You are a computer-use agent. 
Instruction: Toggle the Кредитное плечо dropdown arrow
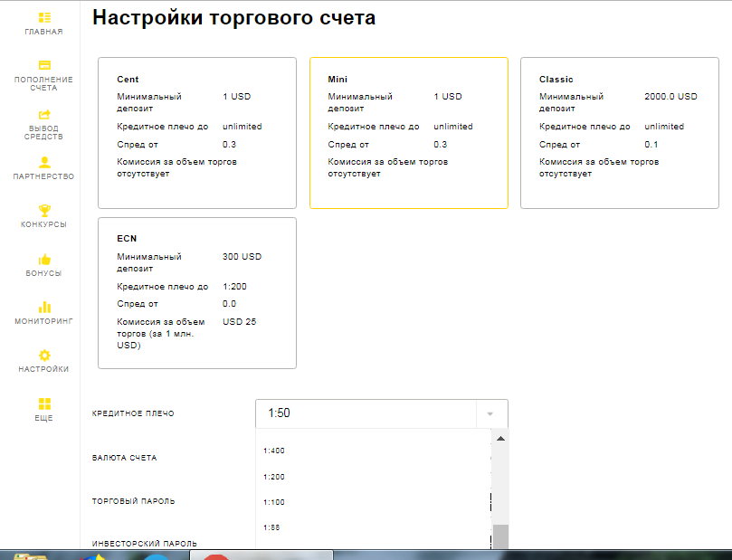[490, 414]
